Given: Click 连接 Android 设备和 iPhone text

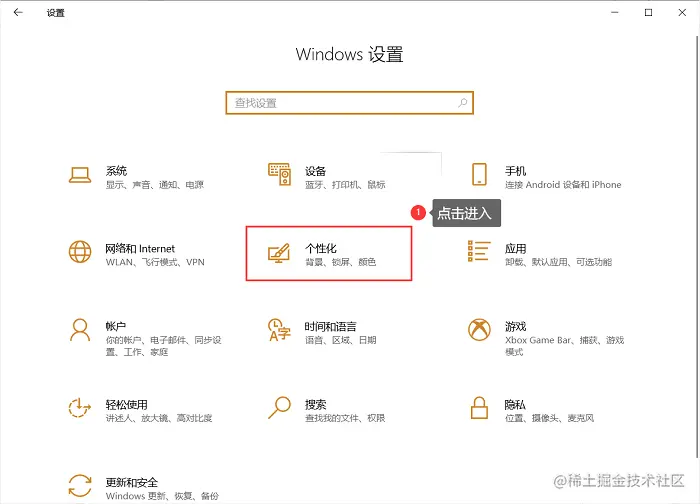Looking at the screenshot, I should tap(563, 185).
